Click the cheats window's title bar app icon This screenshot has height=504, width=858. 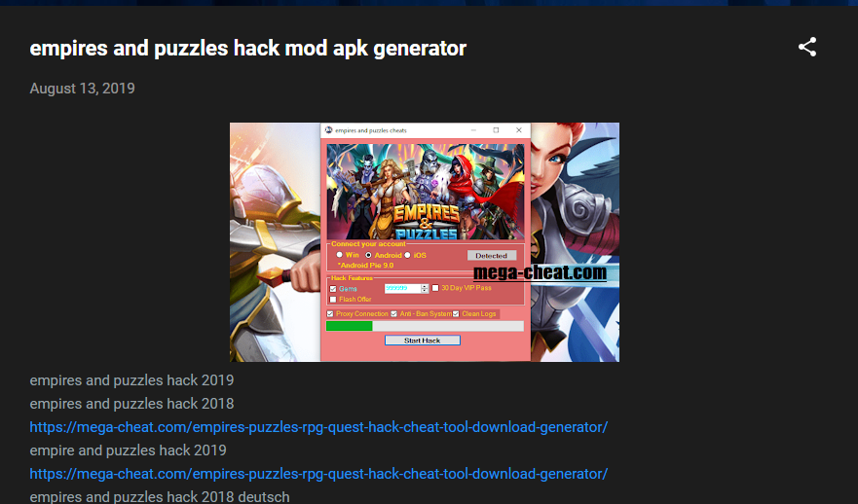(x=328, y=130)
